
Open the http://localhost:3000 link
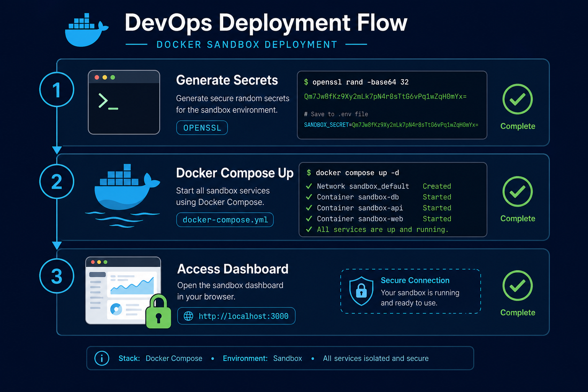[x=236, y=316]
